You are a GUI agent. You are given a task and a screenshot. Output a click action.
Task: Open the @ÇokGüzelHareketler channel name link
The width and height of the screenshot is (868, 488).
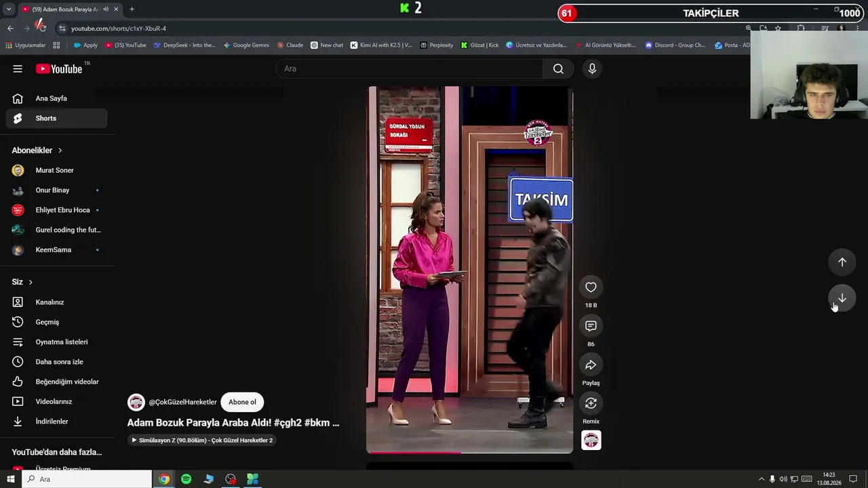pyautogui.click(x=183, y=402)
